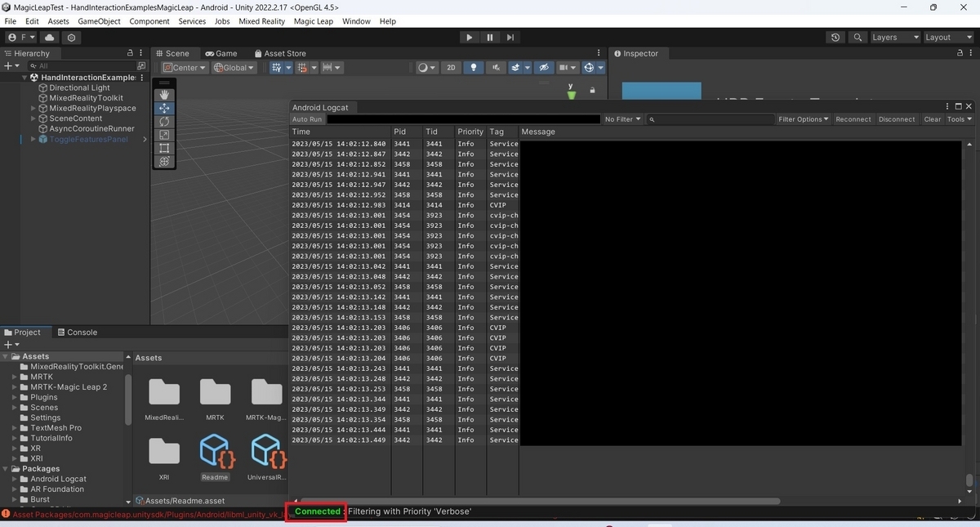This screenshot has width=980, height=527.
Task: Select the Move tool in Scene toolbar
Action: (x=164, y=109)
